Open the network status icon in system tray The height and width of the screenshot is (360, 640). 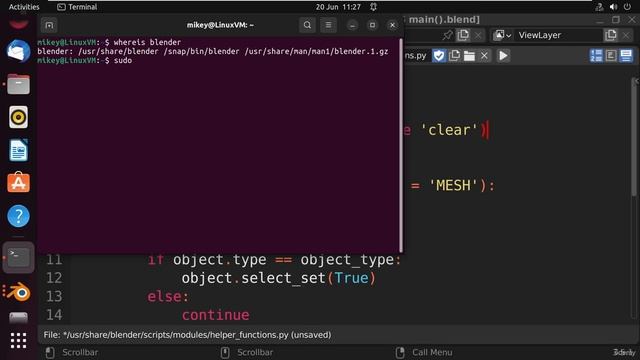point(599,7)
